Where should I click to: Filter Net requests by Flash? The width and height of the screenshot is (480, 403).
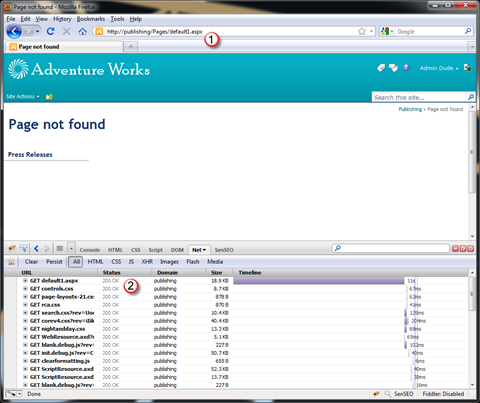193,262
